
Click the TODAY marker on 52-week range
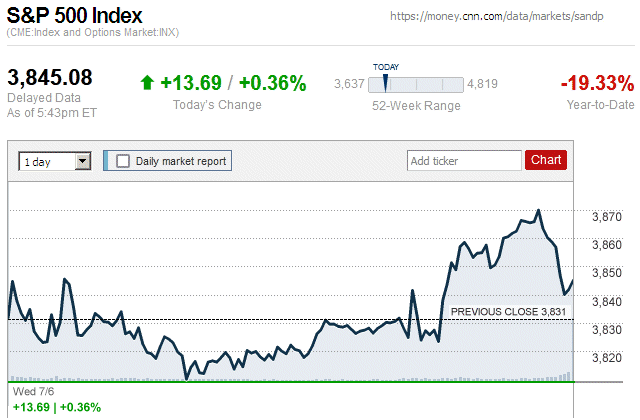point(385,81)
